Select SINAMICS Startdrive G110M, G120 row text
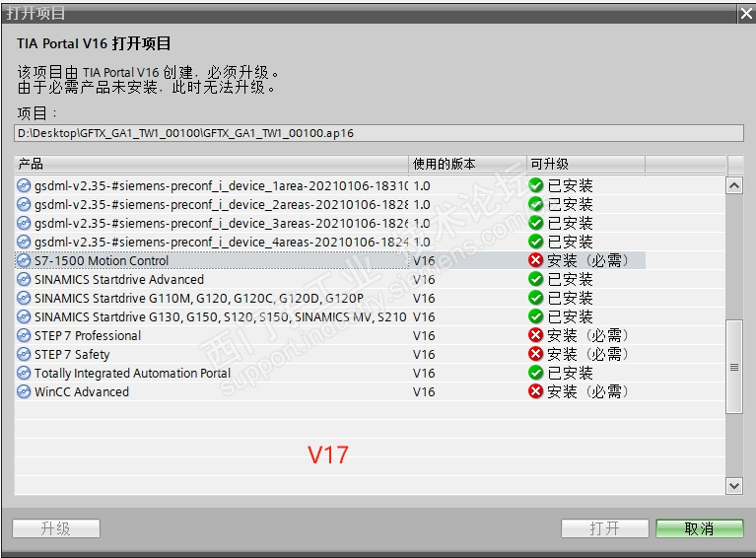Screen dimensions: 756x558 (x=199, y=299)
